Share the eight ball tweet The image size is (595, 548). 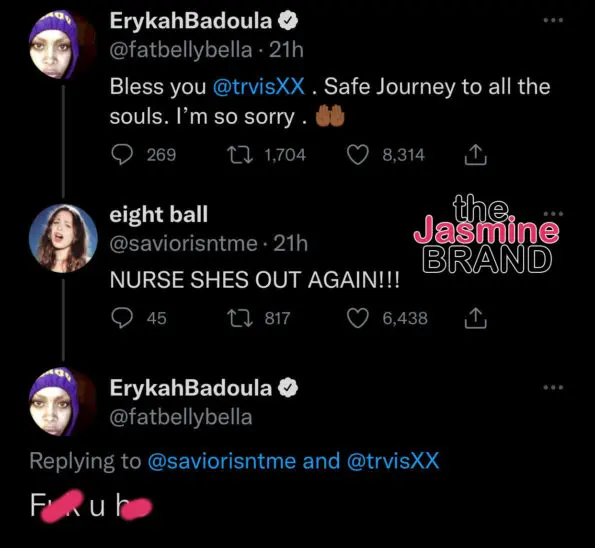tap(475, 318)
